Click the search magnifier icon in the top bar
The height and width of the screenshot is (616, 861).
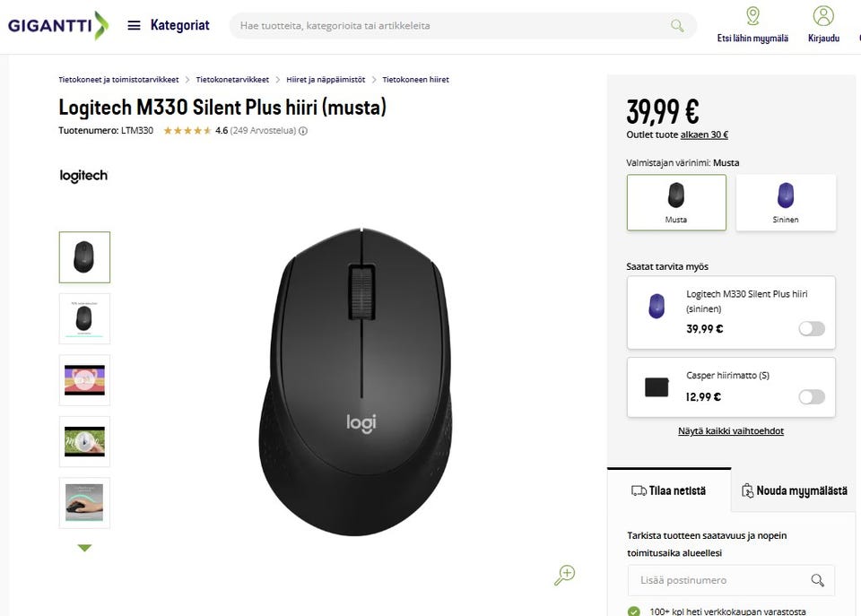coord(677,25)
